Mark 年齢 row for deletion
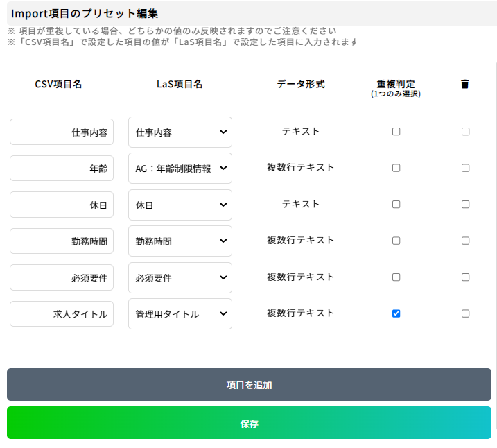This screenshot has height=448, width=497. [x=465, y=168]
